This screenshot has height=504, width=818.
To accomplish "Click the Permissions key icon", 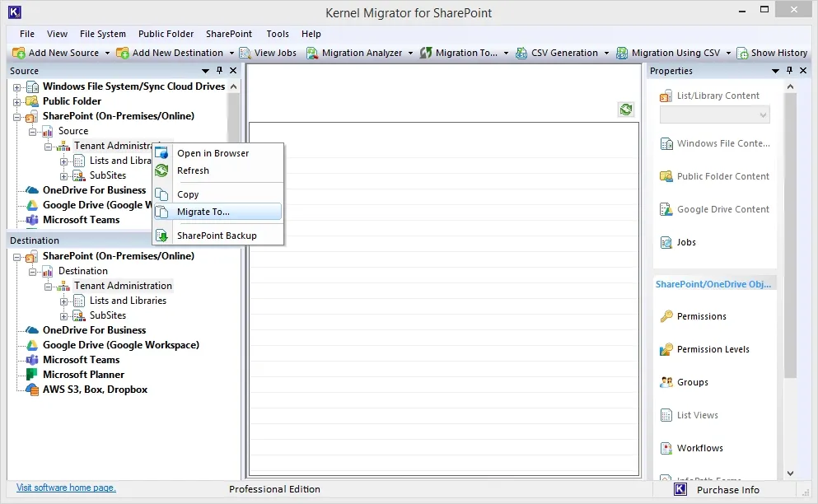I will [x=666, y=316].
